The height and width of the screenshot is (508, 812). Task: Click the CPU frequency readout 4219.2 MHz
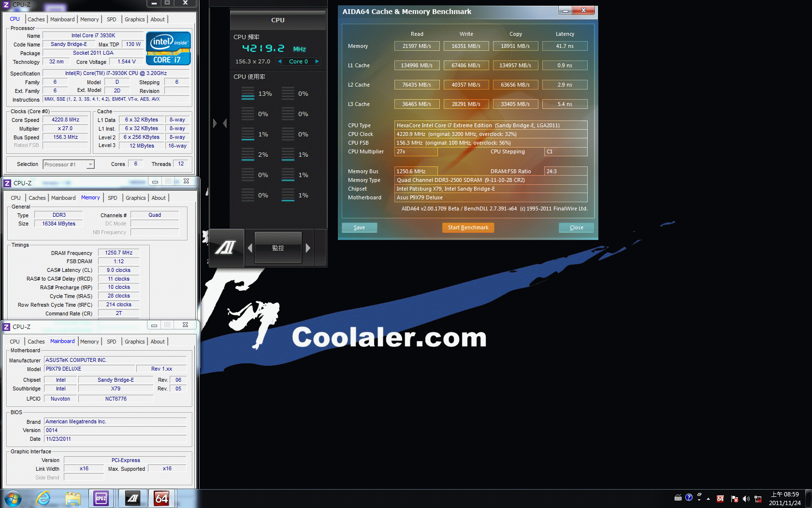pyautogui.click(x=274, y=48)
